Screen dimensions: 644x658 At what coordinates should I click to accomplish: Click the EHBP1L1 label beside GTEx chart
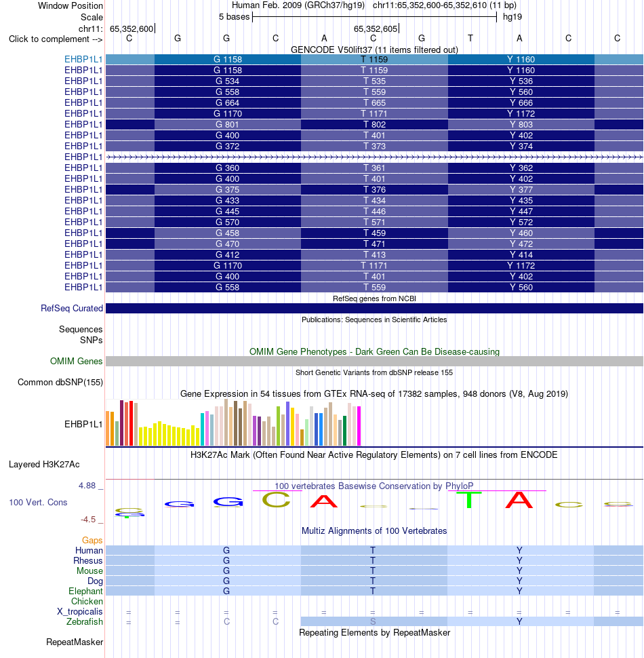tap(83, 424)
